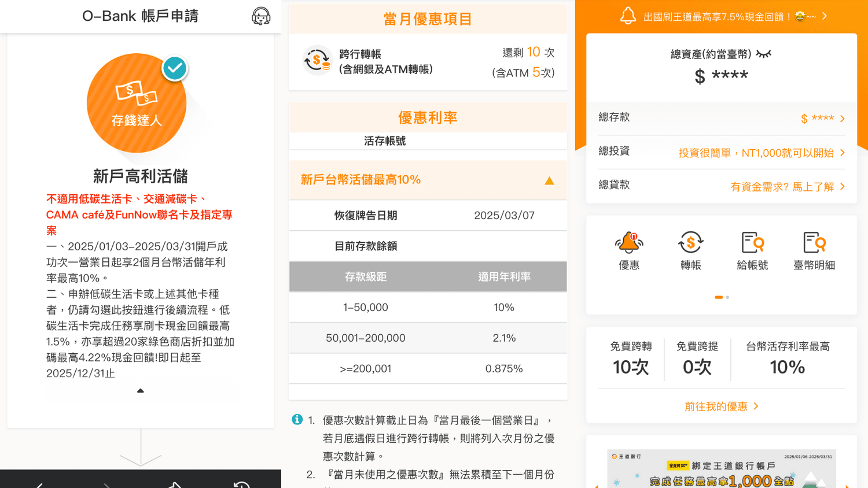This screenshot has height=488, width=868.
Task: Collapse the 新戶台幣活儲最高10% section triangle
Action: [x=549, y=180]
